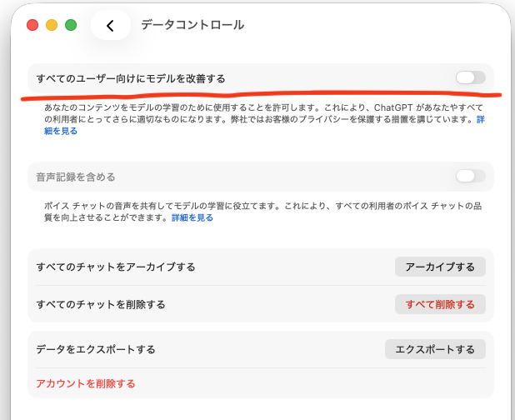
Task: Click the データコントロール title text
Action: pyautogui.click(x=192, y=25)
